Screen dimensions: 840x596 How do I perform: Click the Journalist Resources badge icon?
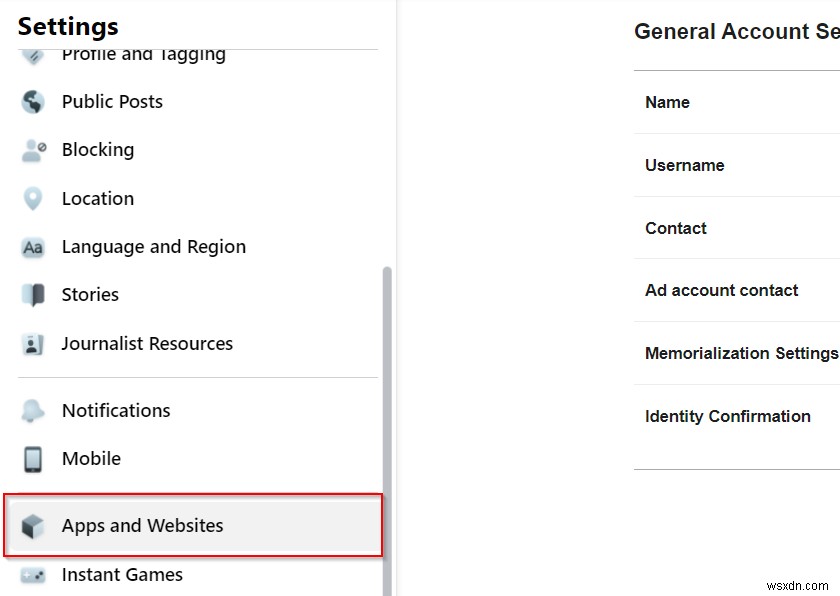(x=33, y=344)
